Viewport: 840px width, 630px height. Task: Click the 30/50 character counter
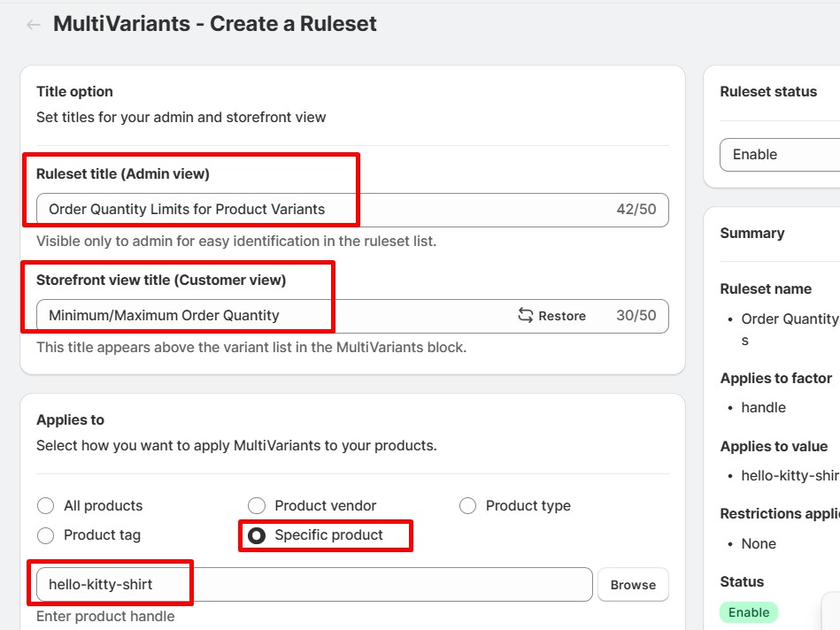pos(636,315)
